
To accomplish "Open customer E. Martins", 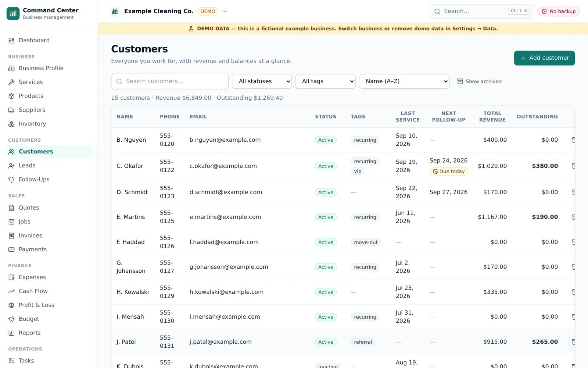I will coord(130,217).
